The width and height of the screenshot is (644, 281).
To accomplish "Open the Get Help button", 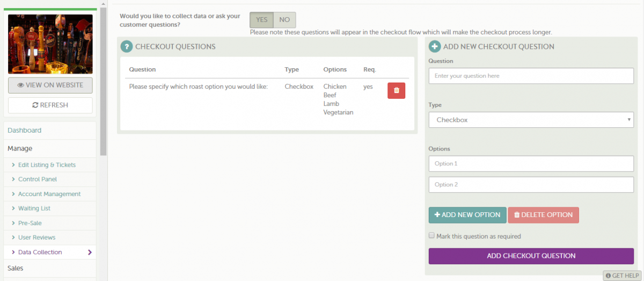I will [x=623, y=276].
